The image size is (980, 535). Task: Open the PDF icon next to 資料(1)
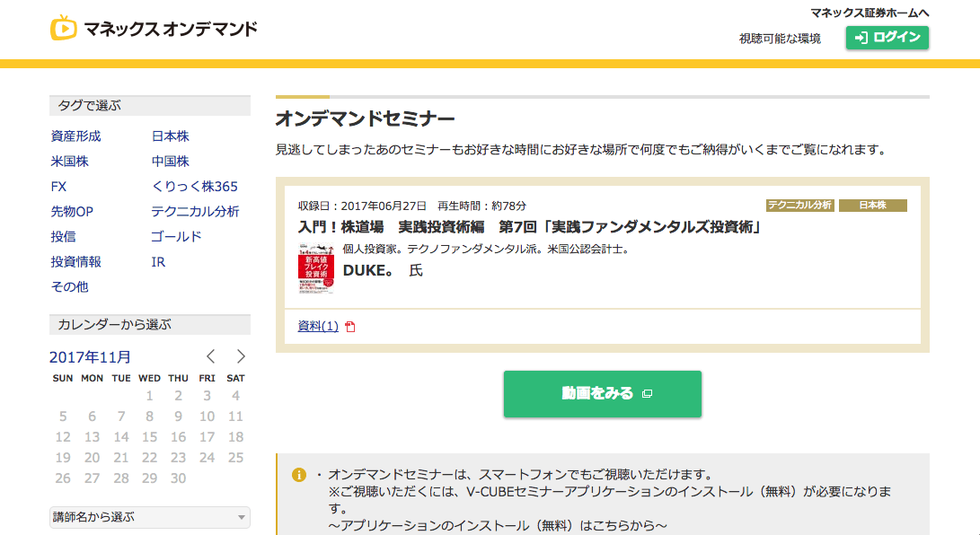point(350,327)
